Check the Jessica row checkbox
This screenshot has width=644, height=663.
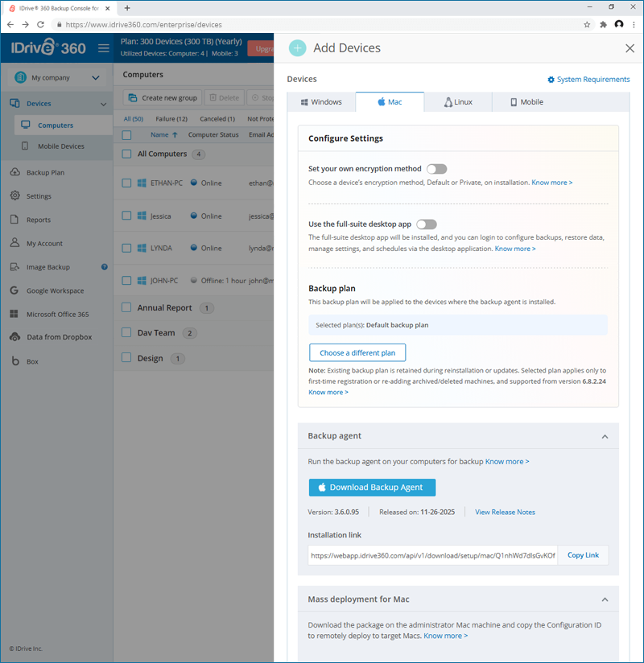point(126,216)
